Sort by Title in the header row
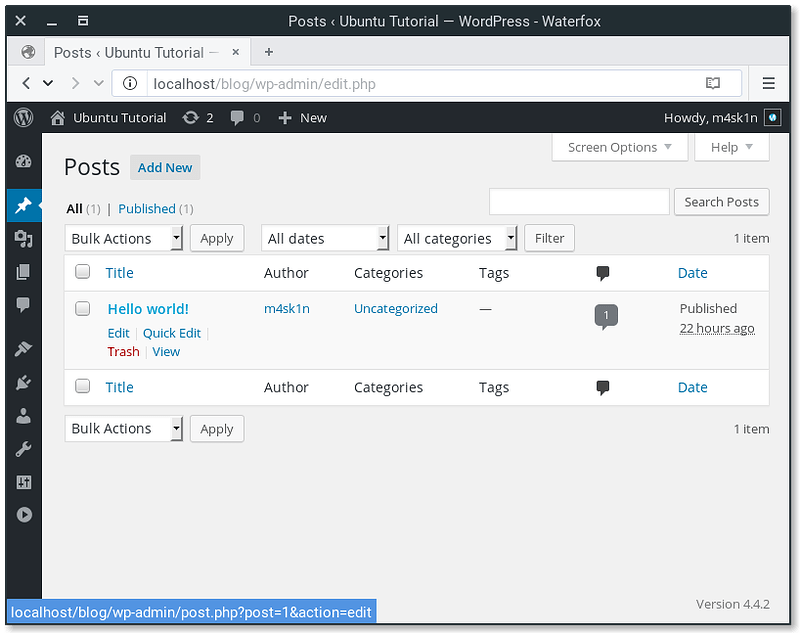 click(x=119, y=273)
